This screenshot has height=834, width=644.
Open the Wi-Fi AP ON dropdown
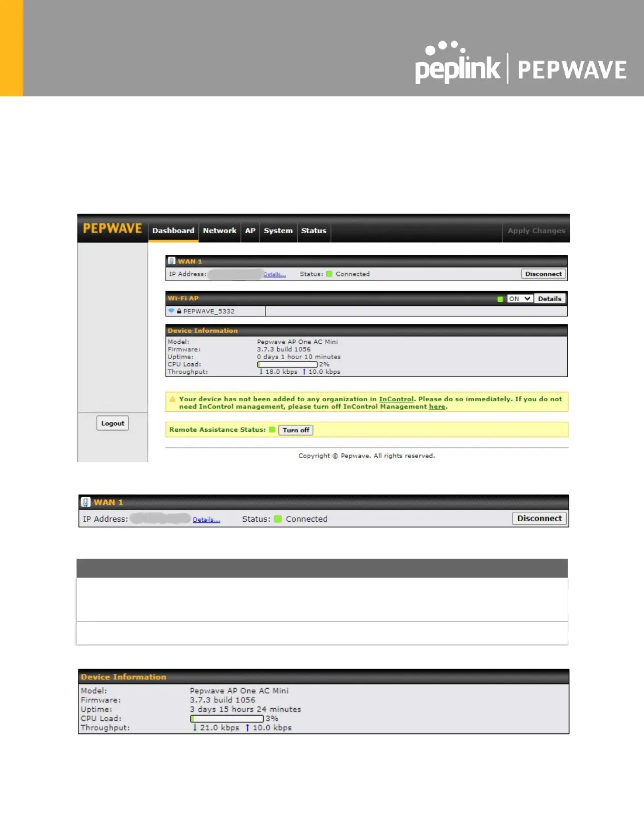tap(520, 299)
